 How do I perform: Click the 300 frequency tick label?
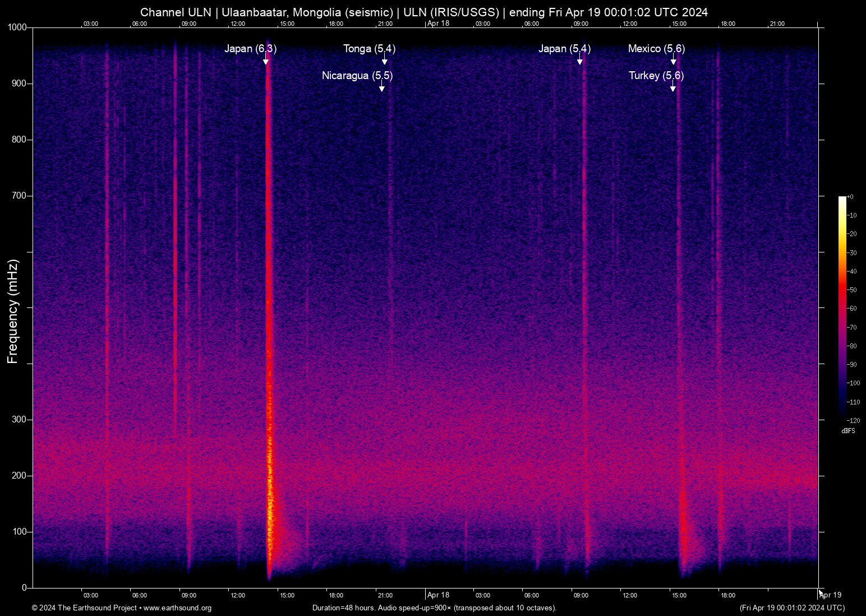pyautogui.click(x=20, y=420)
